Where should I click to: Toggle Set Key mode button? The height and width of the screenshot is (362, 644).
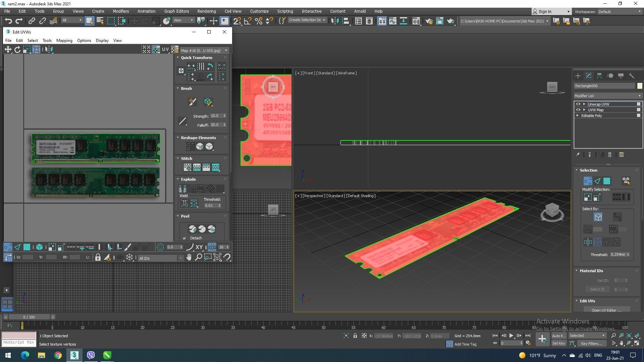pos(558,344)
